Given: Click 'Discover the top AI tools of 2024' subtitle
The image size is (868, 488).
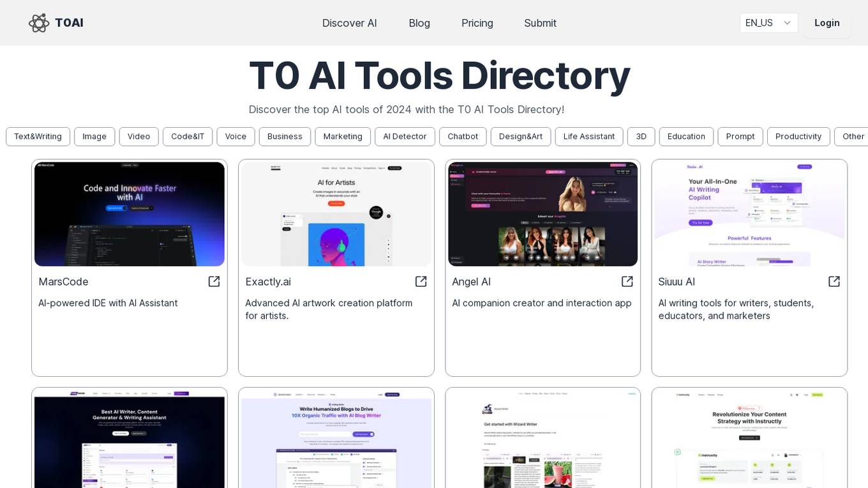Looking at the screenshot, I should (407, 109).
